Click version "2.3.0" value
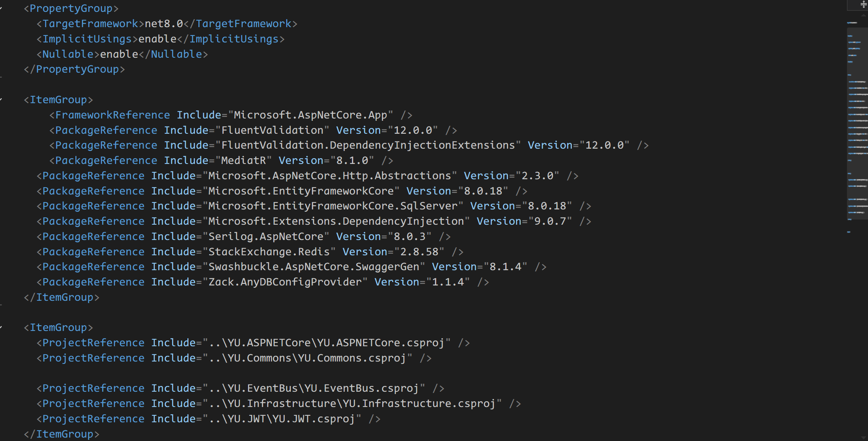The image size is (868, 441). (537, 176)
